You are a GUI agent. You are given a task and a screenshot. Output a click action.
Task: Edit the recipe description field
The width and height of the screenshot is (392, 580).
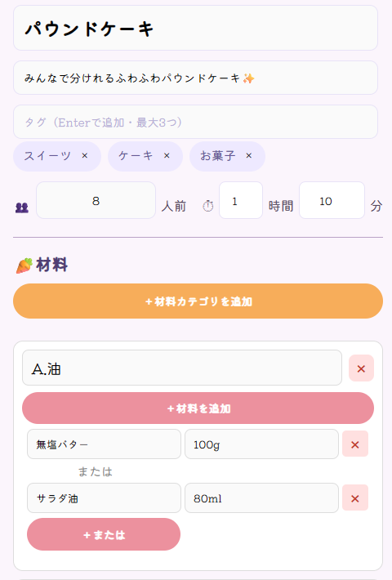(x=196, y=78)
